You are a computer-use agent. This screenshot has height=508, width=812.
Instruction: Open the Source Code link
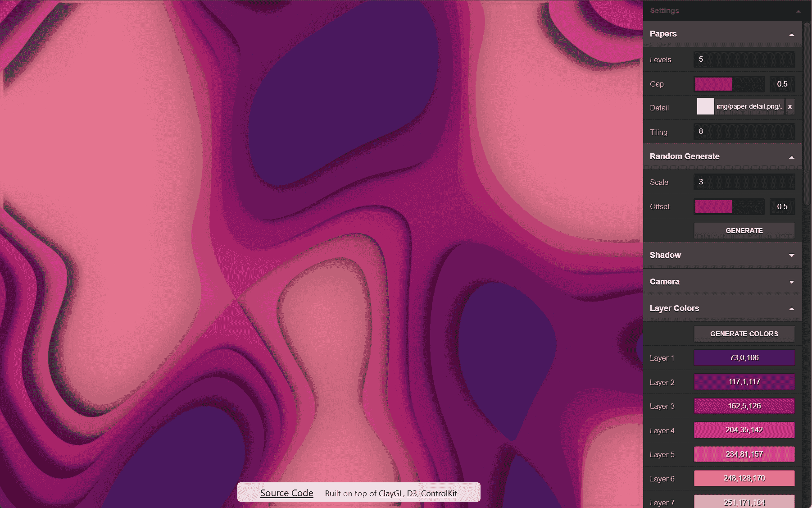286,493
